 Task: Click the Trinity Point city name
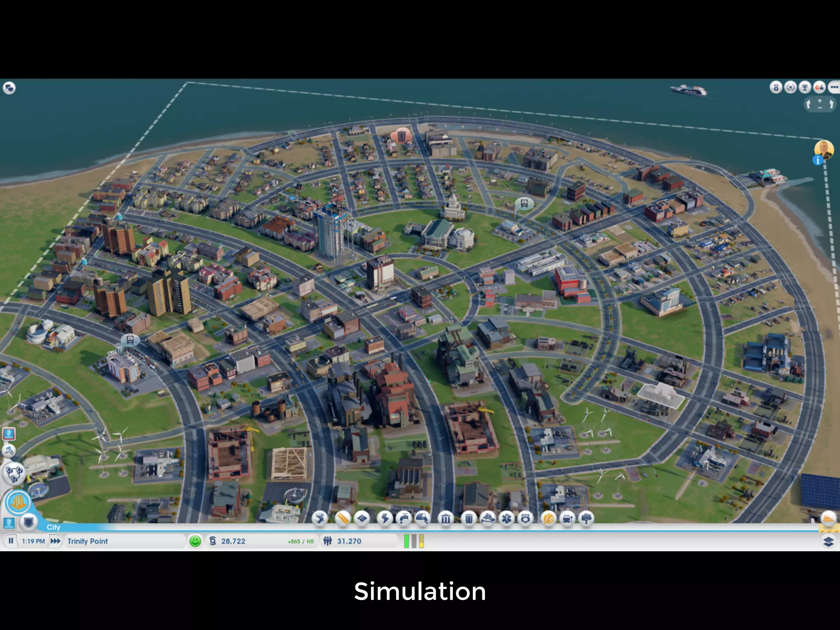point(87,541)
